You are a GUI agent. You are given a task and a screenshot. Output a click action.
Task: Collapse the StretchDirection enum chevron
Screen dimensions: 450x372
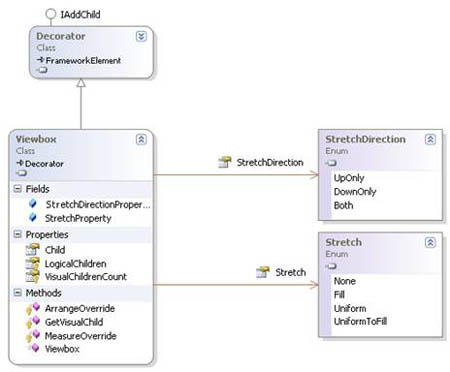(x=430, y=139)
